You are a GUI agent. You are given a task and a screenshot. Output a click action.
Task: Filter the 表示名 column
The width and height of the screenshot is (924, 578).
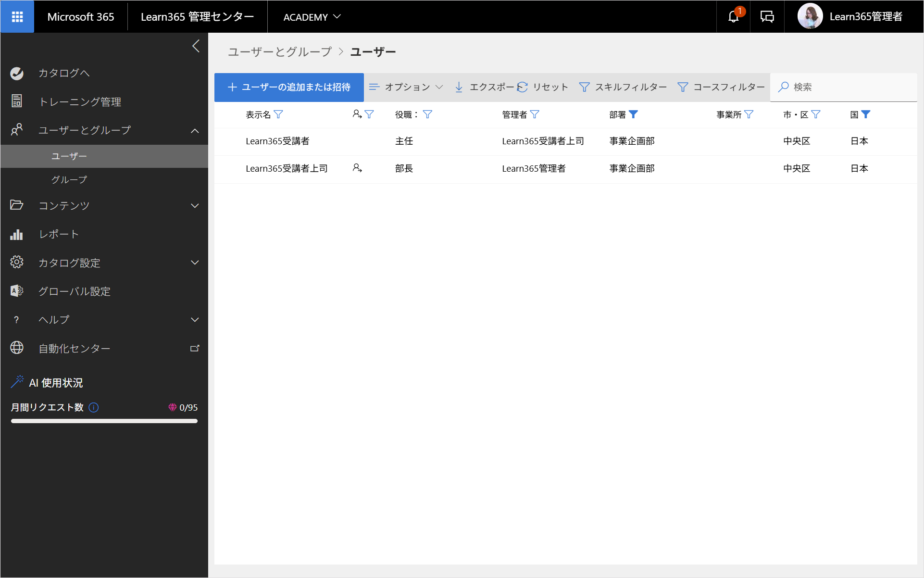coord(278,114)
